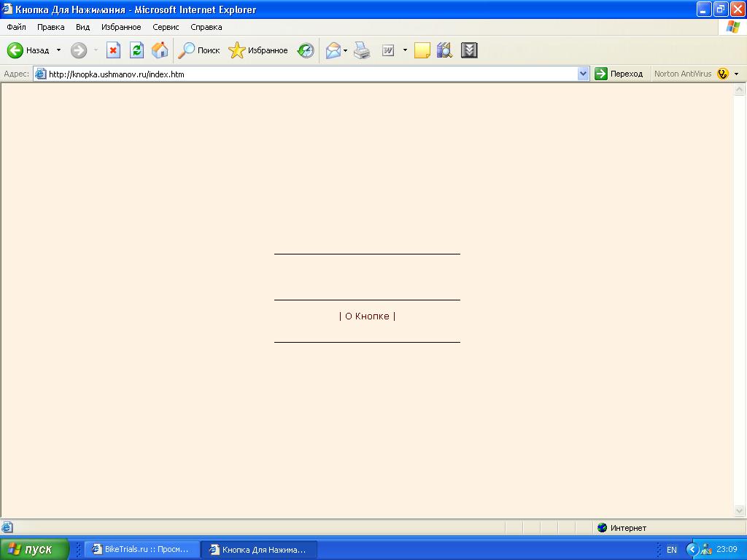Click the Mail envelope icon
The width and height of the screenshot is (747, 560).
point(333,50)
